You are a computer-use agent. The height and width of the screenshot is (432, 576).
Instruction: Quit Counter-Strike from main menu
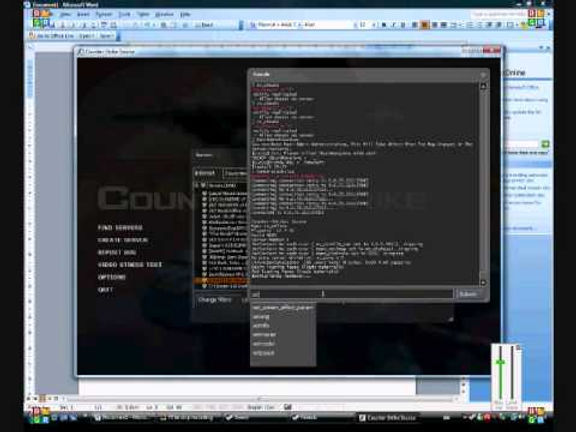point(105,289)
